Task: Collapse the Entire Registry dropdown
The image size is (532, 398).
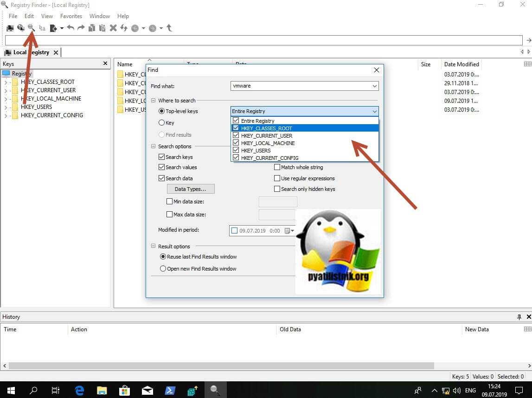Action: click(374, 111)
